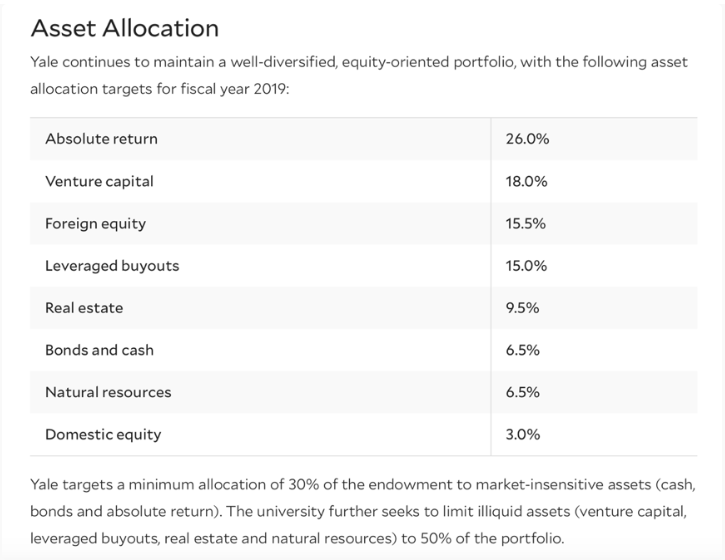Click the 9.5% value cell
725x560 pixels.
(523, 308)
